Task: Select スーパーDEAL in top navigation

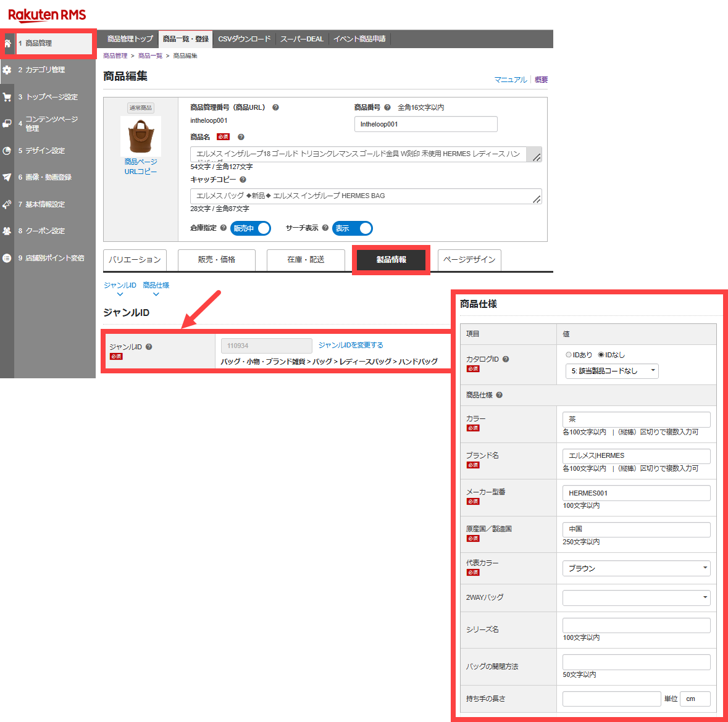Action: (302, 39)
